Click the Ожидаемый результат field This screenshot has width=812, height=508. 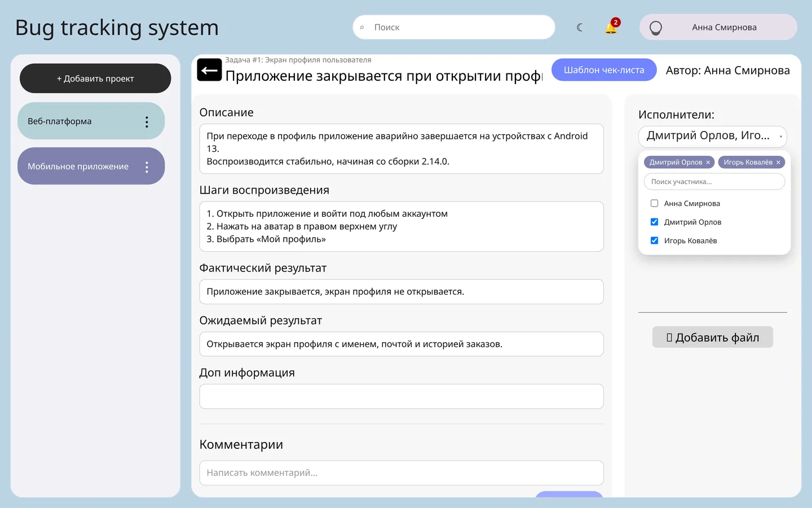(x=401, y=344)
